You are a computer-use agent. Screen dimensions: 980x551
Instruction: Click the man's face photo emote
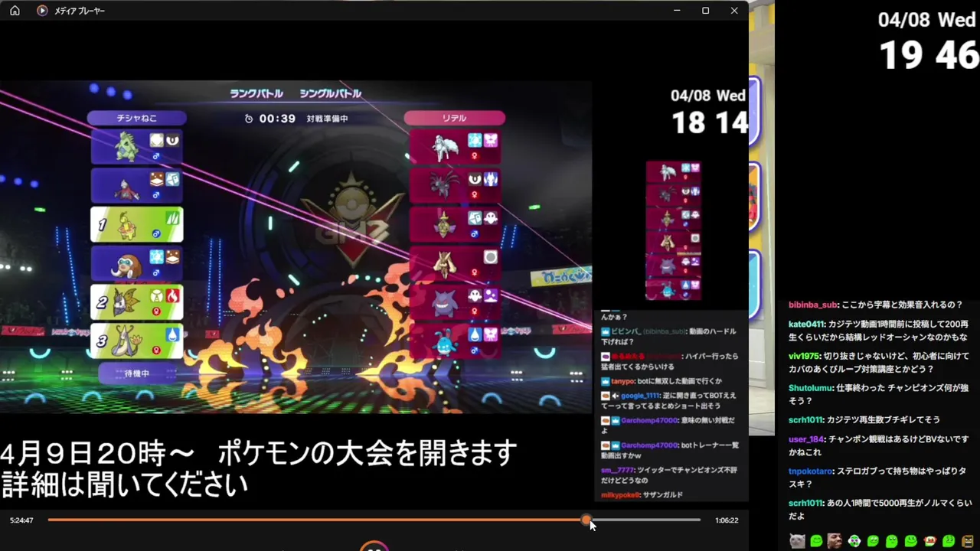pyautogui.click(x=835, y=541)
